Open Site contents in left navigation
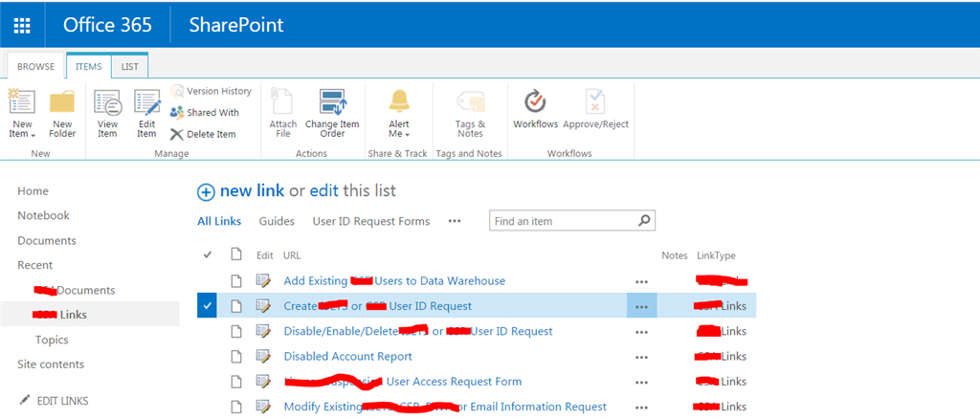 [x=51, y=364]
